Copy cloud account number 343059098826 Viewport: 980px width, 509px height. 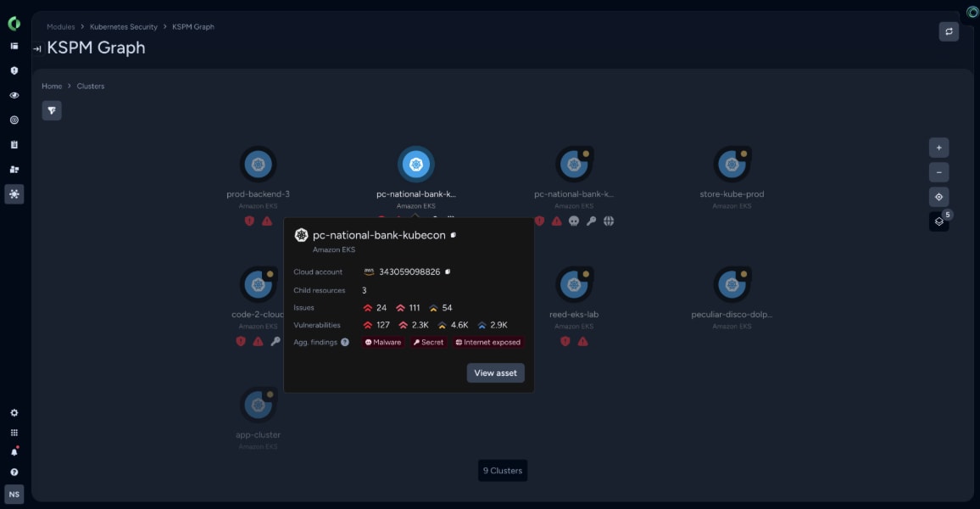[x=448, y=272]
